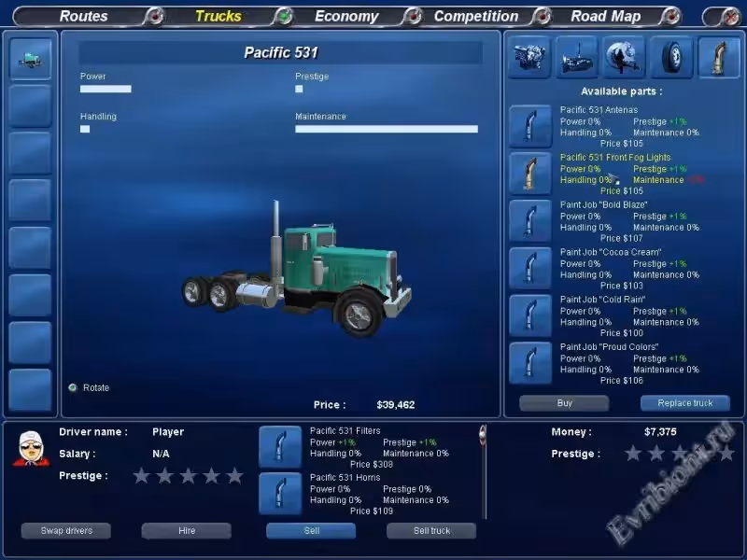Click Paint Job "Bold Blaze" part icon
747x560 pixels.
[x=530, y=221]
